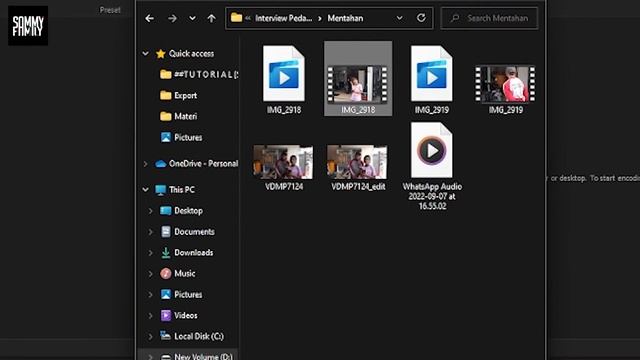The image size is (640, 360).
Task: Open Quick access in navigation pane
Action: [191, 53]
